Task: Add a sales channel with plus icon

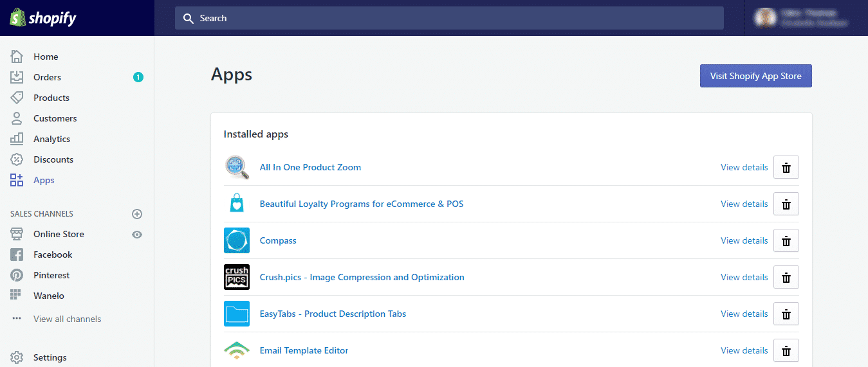Action: [x=136, y=214]
